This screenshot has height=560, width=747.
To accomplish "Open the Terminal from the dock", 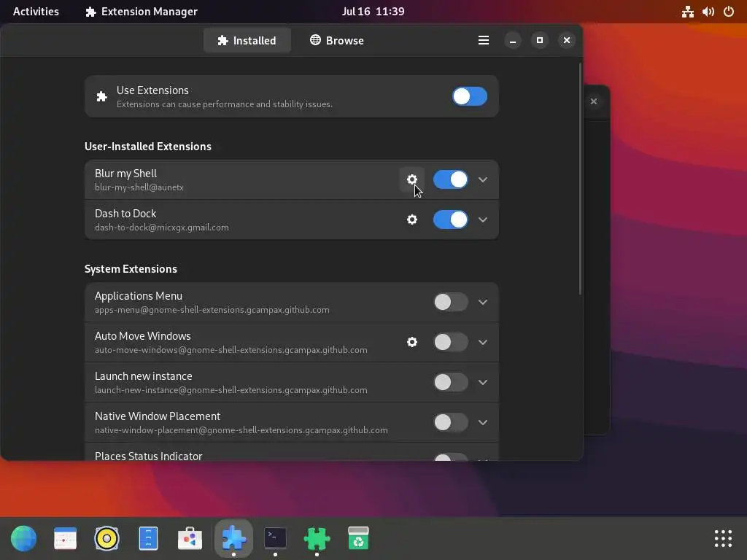I will (275, 539).
